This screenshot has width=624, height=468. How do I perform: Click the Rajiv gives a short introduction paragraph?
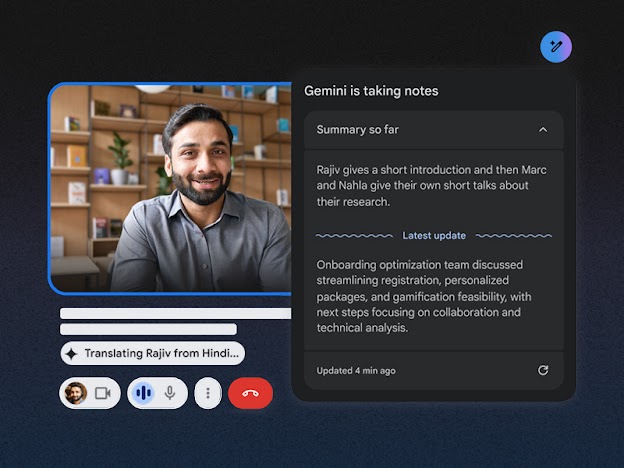431,186
